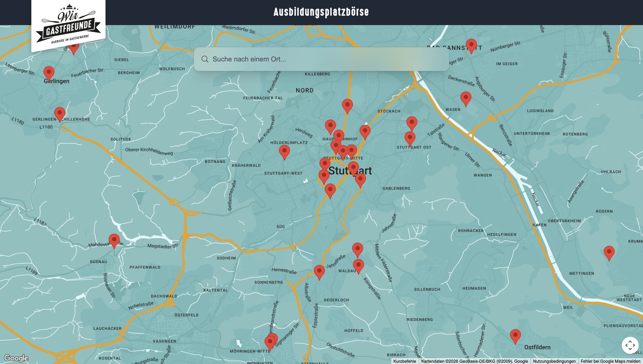Image resolution: width=643 pixels, height=364 pixels.
Task: Click the search magnifier icon
Action: click(x=205, y=59)
